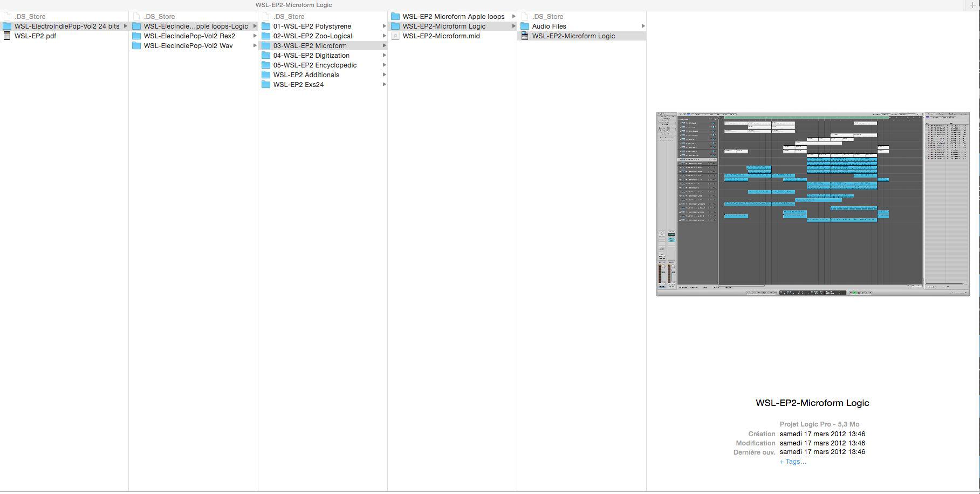
Task: Click the WSL-EP2-Microform Logic folder icon
Action: point(395,26)
